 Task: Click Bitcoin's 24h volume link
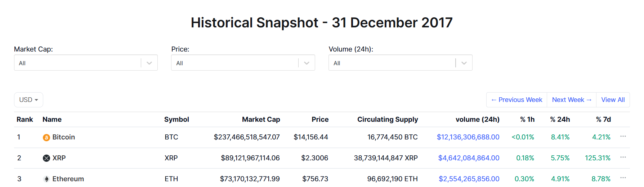point(468,137)
